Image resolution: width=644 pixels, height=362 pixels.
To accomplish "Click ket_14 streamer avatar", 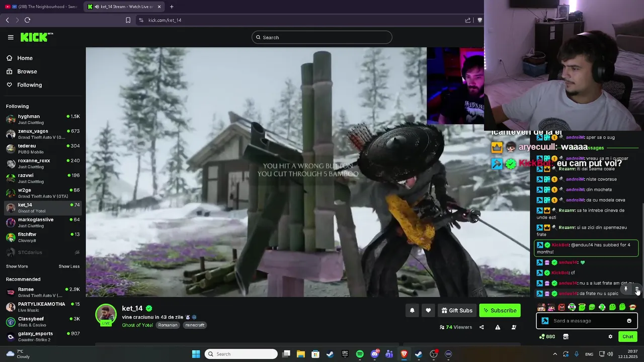I will pyautogui.click(x=106, y=315).
